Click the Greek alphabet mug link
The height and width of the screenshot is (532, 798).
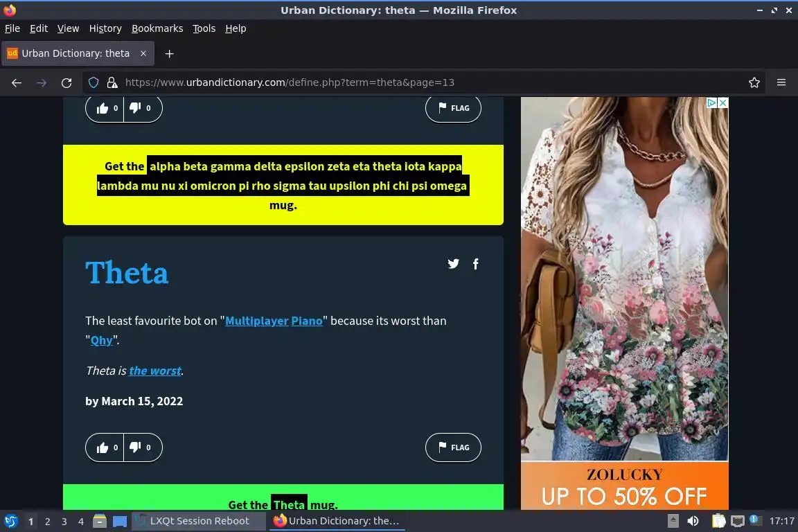(283, 186)
